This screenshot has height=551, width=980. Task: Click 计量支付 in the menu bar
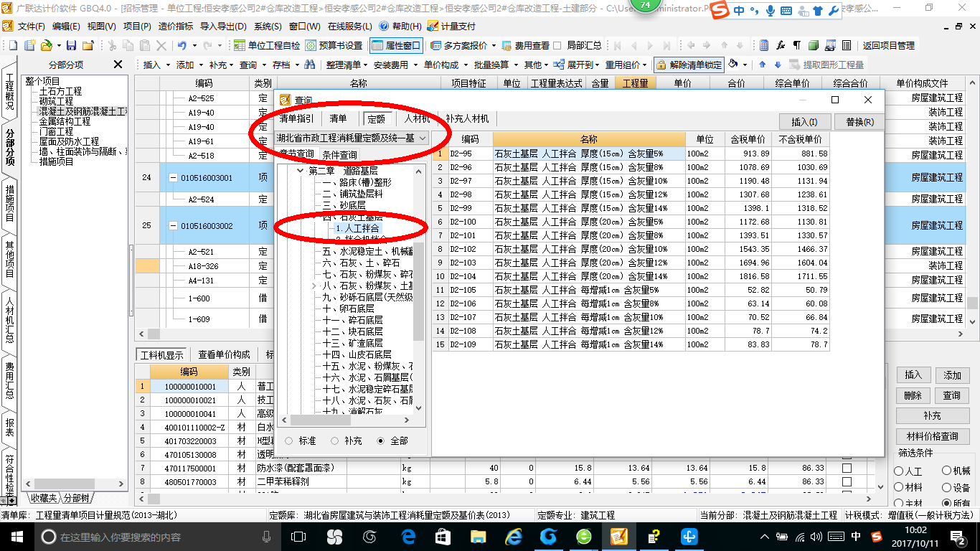(x=451, y=26)
